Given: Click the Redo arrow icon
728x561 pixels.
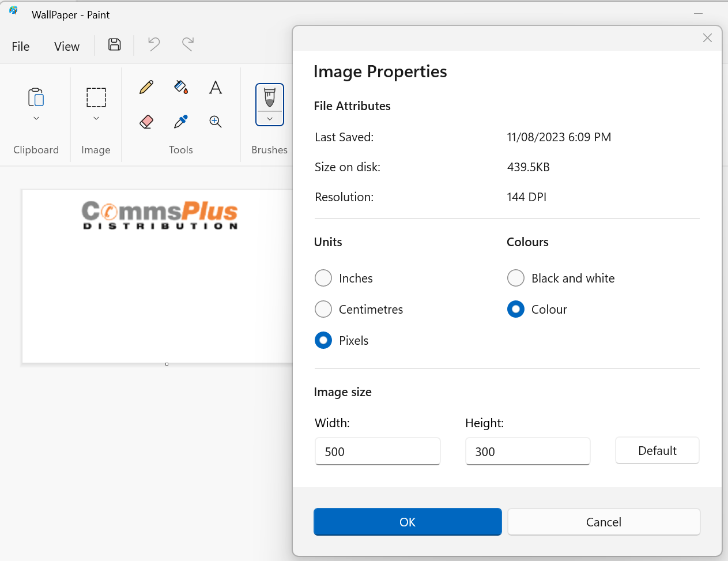Looking at the screenshot, I should click(188, 44).
